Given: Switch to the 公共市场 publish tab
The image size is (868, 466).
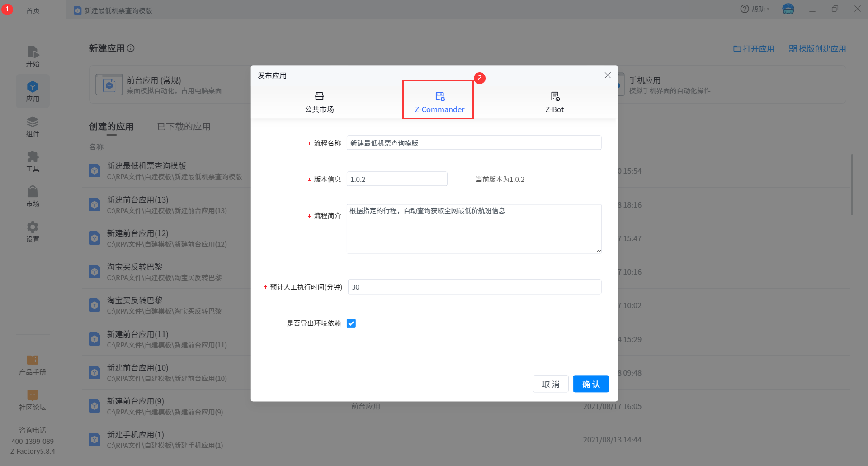Looking at the screenshot, I should (319, 102).
